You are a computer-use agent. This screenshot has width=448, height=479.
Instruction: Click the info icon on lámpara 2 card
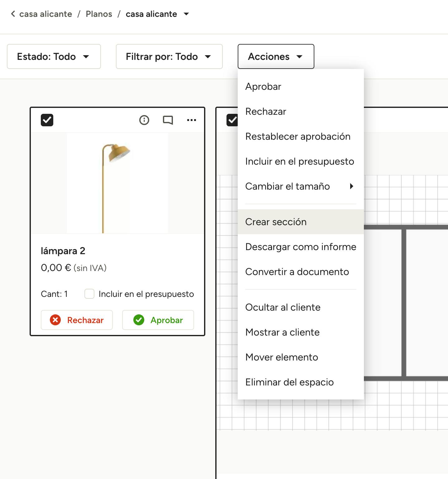[x=144, y=120]
